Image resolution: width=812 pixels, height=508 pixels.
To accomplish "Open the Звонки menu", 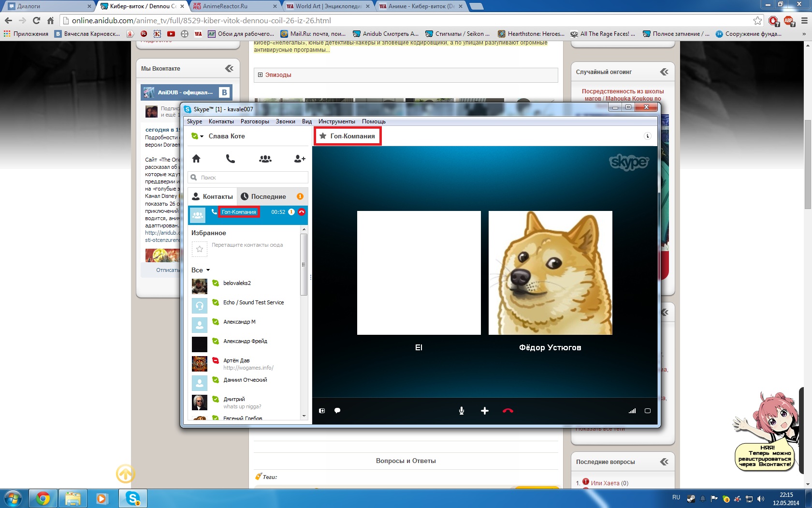I will pyautogui.click(x=286, y=121).
